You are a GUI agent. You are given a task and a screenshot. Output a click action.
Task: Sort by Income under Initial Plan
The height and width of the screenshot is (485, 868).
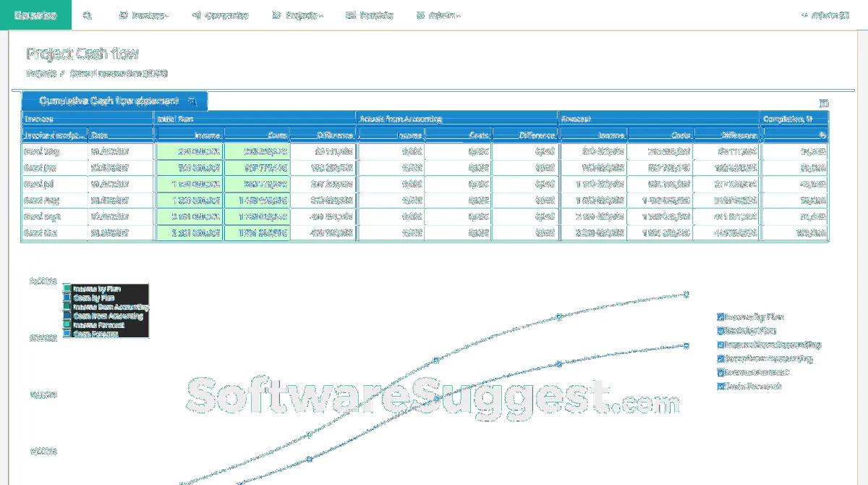(x=190, y=135)
